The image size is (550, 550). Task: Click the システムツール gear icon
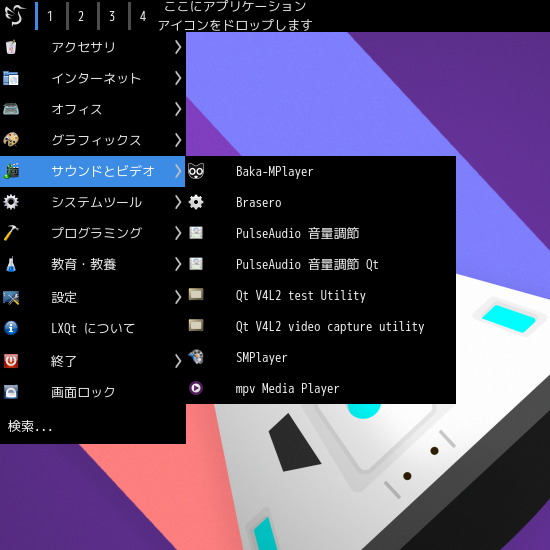(x=11, y=202)
